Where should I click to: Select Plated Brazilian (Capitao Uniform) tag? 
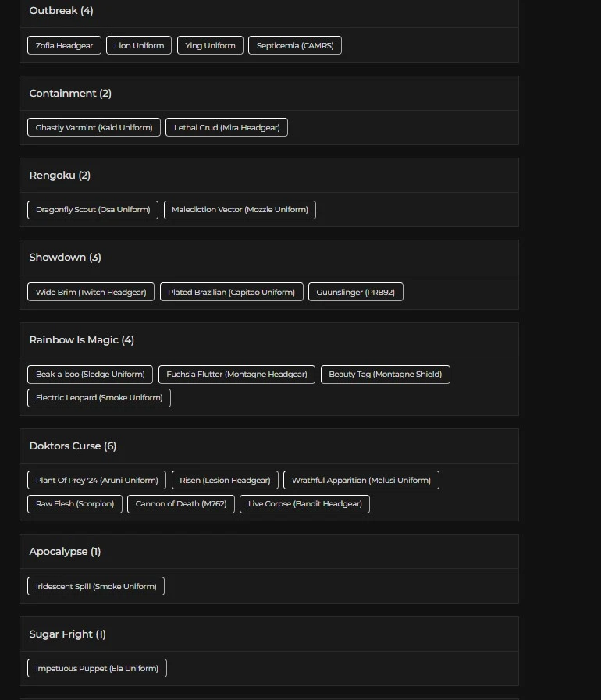231,293
